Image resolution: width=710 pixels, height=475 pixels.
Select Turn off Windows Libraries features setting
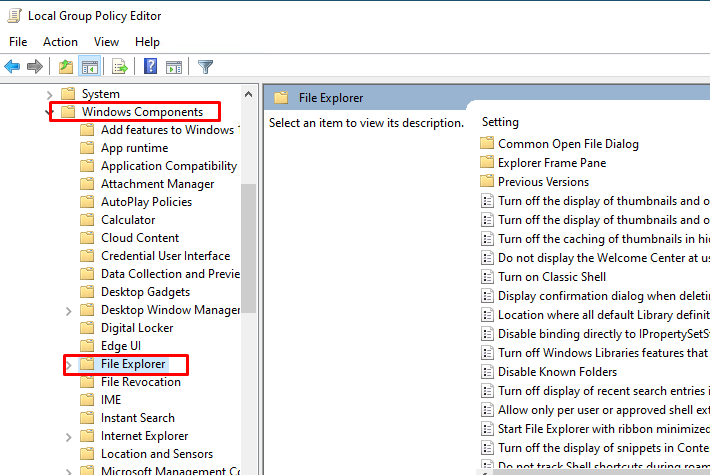coord(604,353)
